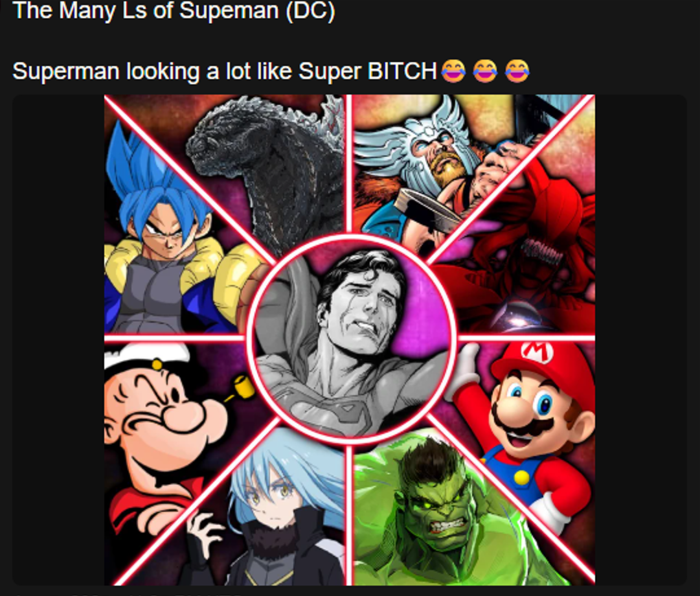Click the first laughing-crying emoji
This screenshot has width=700, height=596.
[453, 71]
